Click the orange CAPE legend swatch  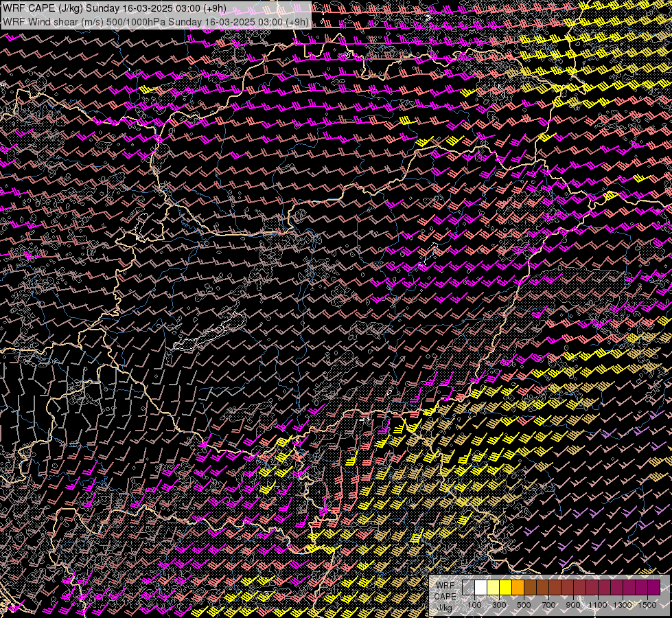[x=518, y=587]
